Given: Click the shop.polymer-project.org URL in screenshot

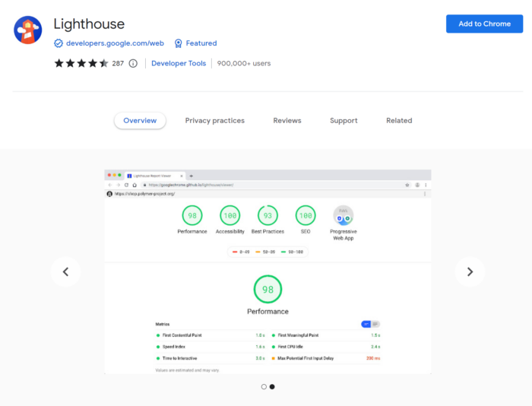Looking at the screenshot, I should tap(144, 194).
